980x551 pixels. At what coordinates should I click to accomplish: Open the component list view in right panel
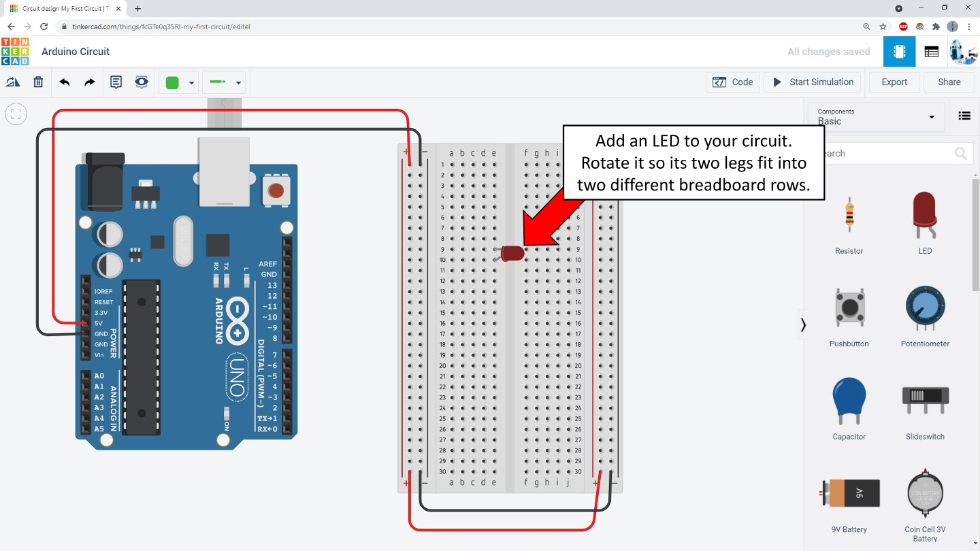964,116
